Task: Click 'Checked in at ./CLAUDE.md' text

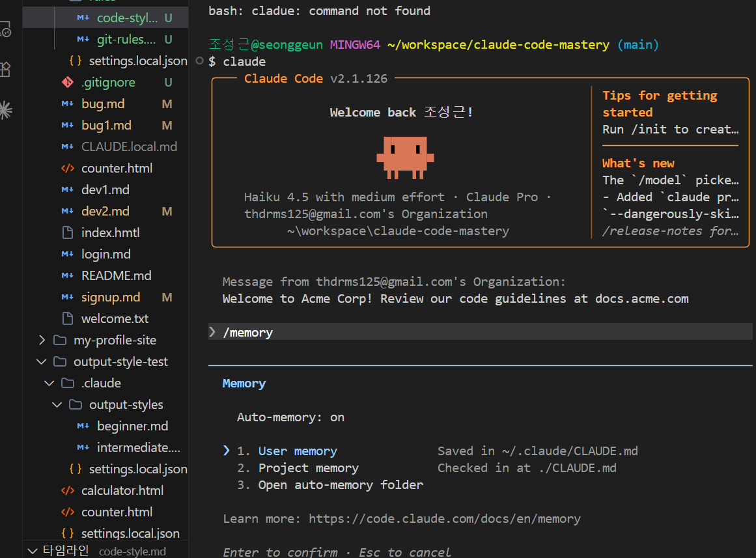Action: (x=527, y=467)
